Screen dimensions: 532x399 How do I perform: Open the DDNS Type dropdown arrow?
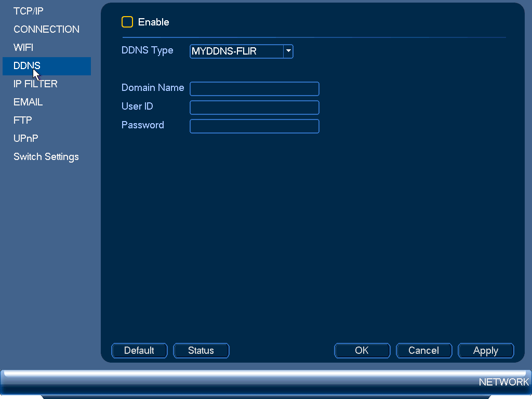[288, 51]
